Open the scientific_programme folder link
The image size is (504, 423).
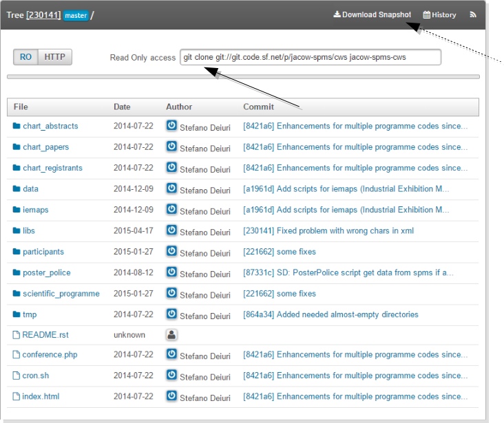(x=61, y=294)
